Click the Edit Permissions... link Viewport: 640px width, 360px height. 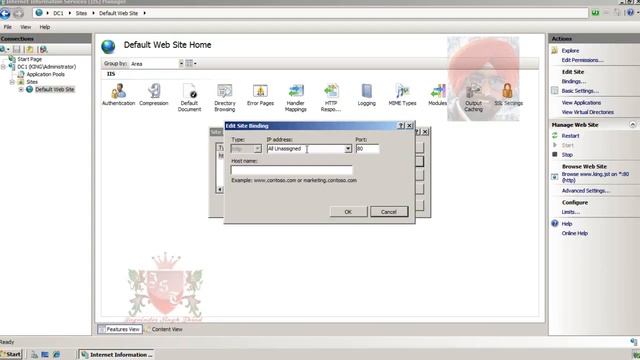tap(582, 60)
